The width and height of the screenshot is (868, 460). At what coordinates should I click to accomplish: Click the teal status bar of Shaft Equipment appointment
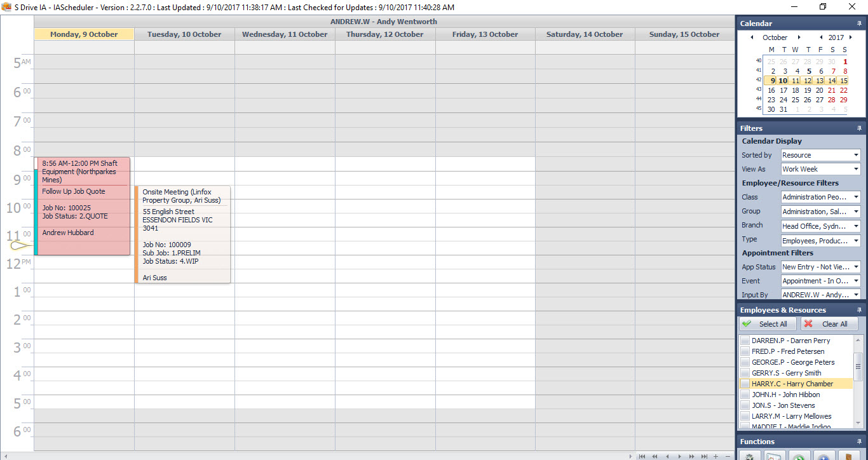(36, 212)
